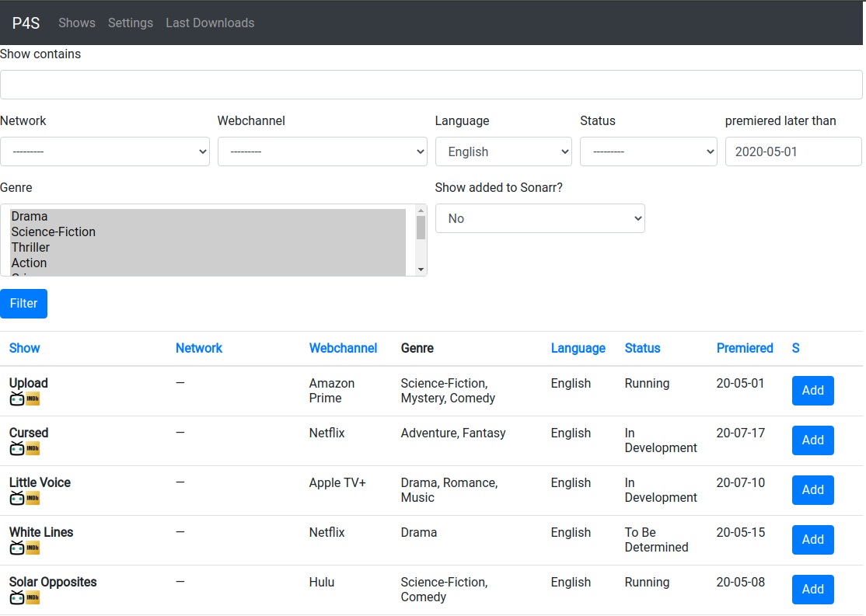Sort table by Network column header
Image resolution: width=866 pixels, height=616 pixels.
(x=199, y=348)
